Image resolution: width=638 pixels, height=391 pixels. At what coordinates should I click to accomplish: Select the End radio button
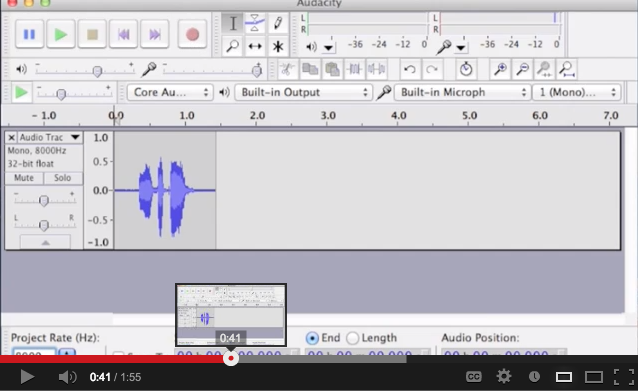click(312, 338)
